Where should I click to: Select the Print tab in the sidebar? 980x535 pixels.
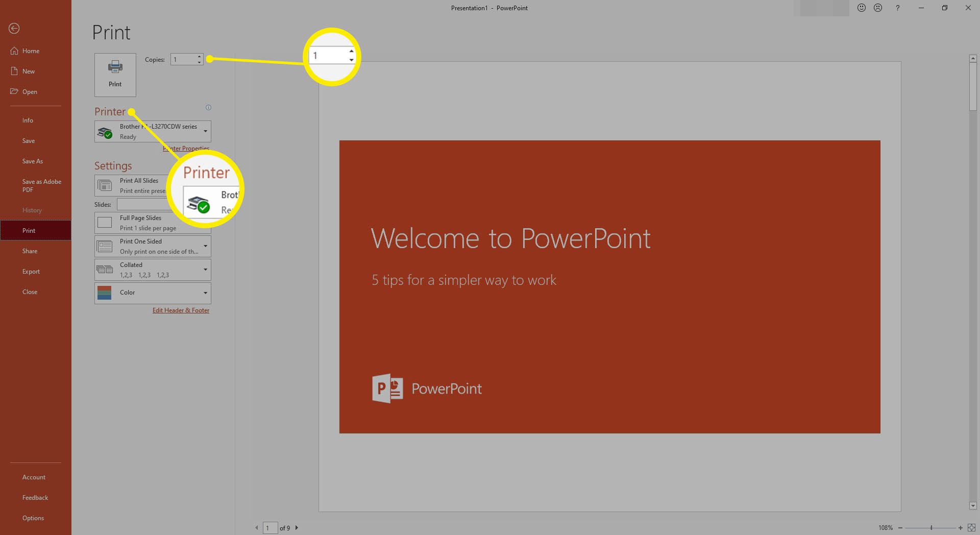pyautogui.click(x=36, y=231)
